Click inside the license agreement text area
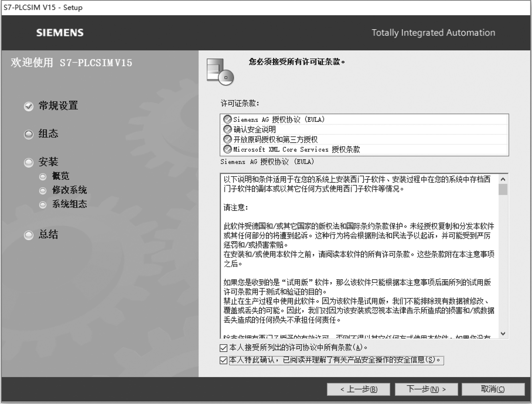This screenshot has height=404, width=532. [359, 256]
